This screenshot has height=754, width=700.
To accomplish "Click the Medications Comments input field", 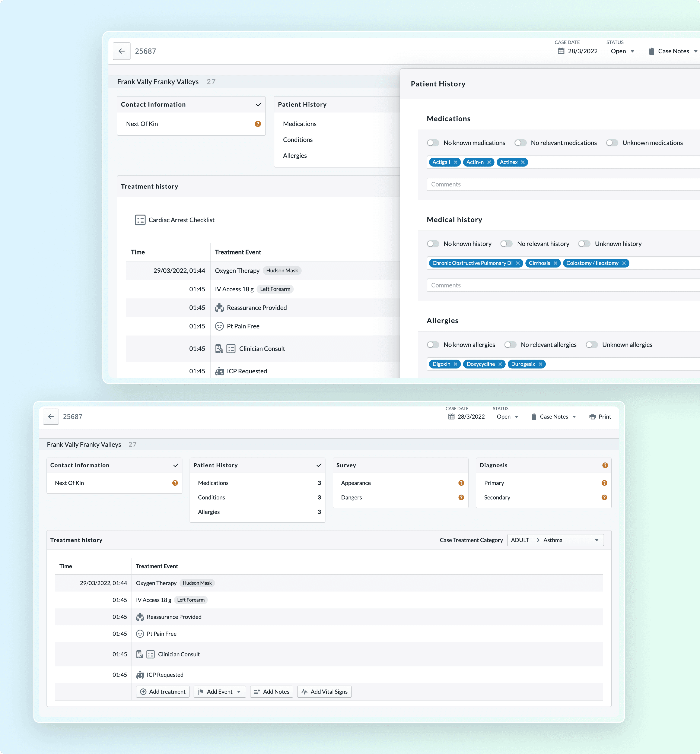I will click(x=563, y=184).
